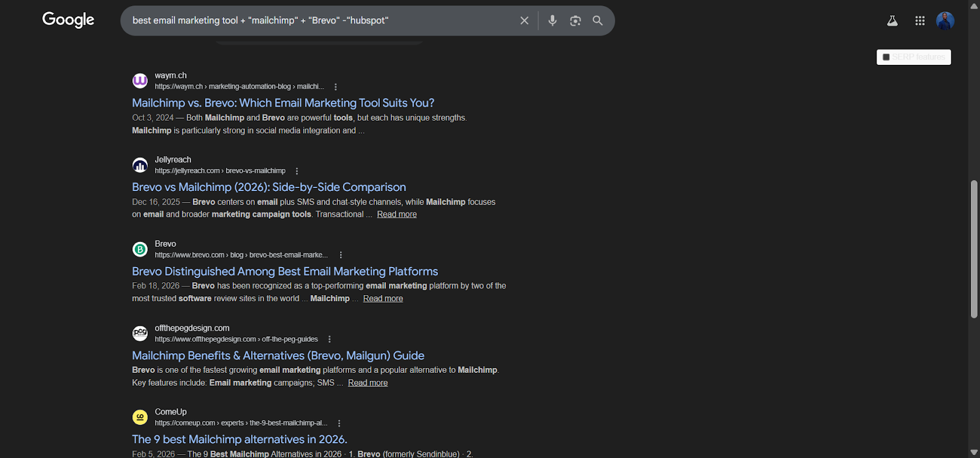Click the Google logo
This screenshot has width=980, height=458.
[x=68, y=20]
